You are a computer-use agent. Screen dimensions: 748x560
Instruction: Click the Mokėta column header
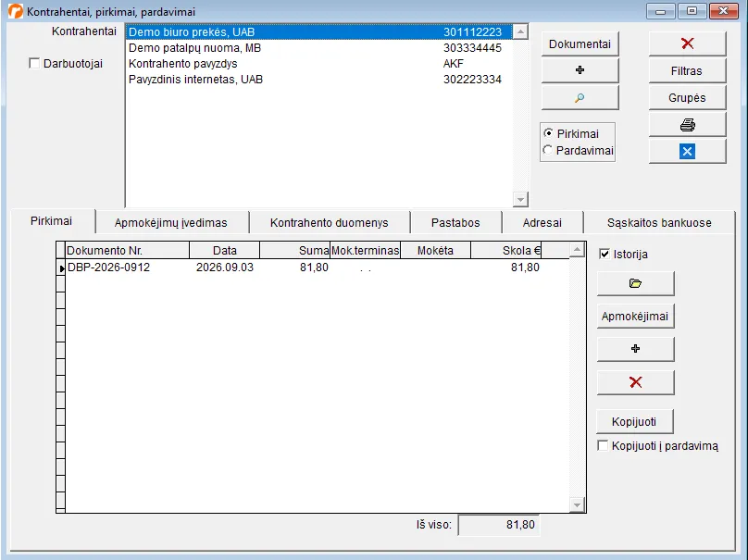tap(435, 251)
